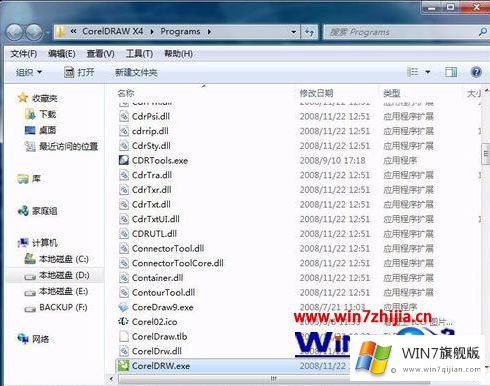Click the address bar folder icon
This screenshot has width=490, height=386.
pos(61,32)
